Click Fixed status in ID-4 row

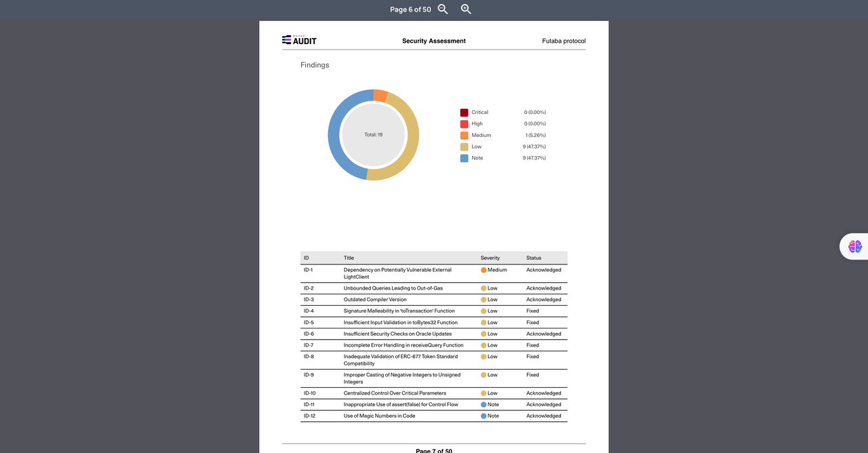click(x=532, y=311)
